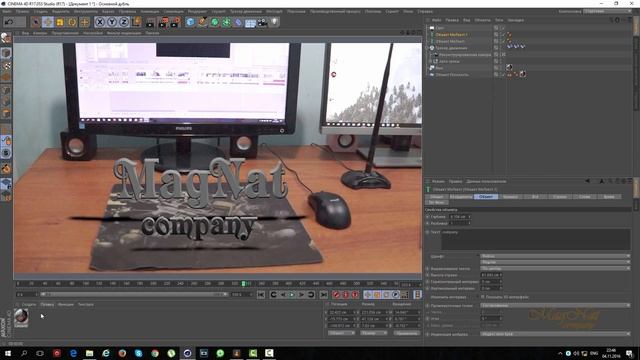Screen dimensions: 640x360
Task: Click the Глубина value field
Action: coord(460,217)
